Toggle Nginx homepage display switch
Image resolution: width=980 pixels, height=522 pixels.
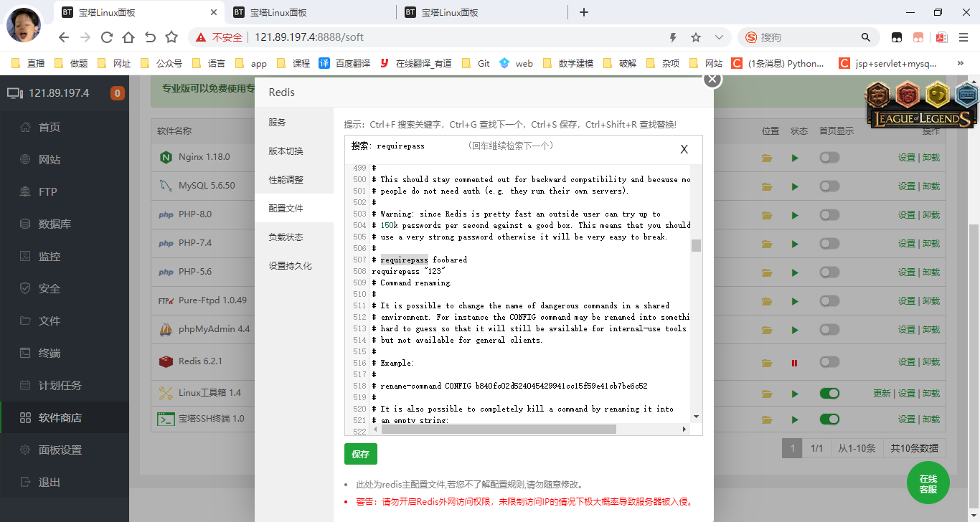829,157
